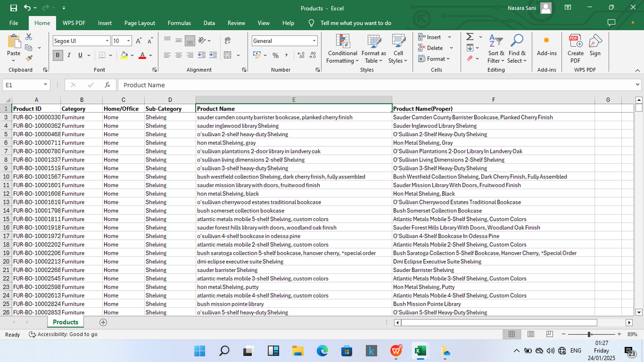644x362 pixels.
Task: Apply red font color A
Action: coord(142,55)
